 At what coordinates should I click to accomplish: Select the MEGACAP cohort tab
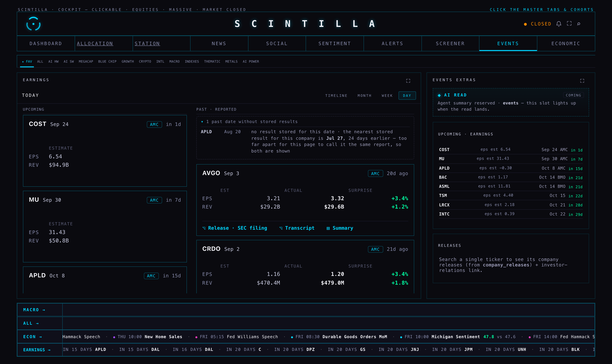pyautogui.click(x=86, y=62)
